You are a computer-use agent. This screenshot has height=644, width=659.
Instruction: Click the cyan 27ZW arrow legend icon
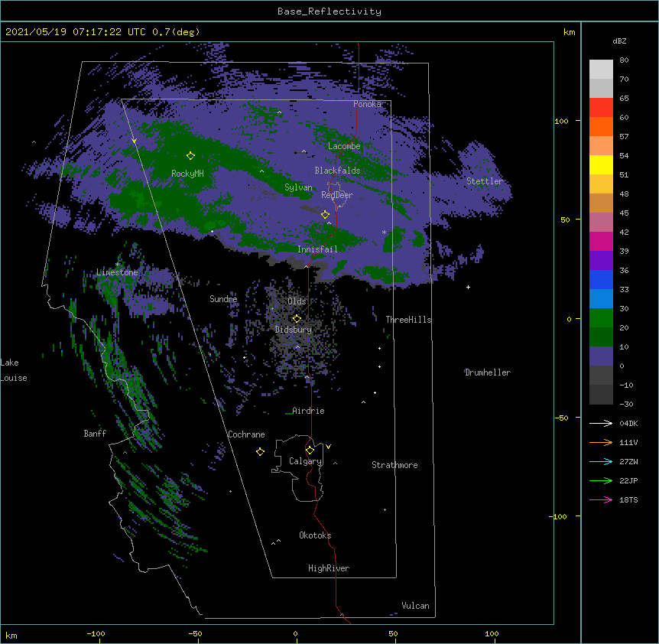pos(601,461)
